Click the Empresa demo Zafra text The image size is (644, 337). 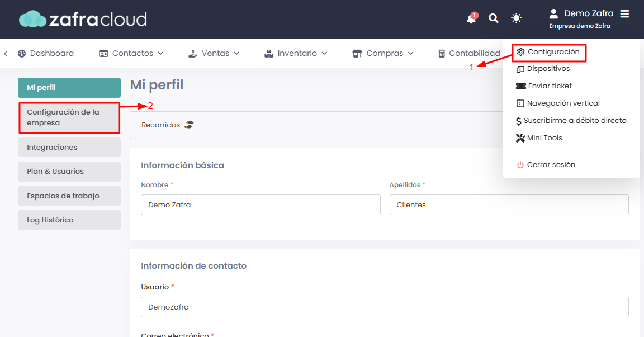click(x=580, y=26)
